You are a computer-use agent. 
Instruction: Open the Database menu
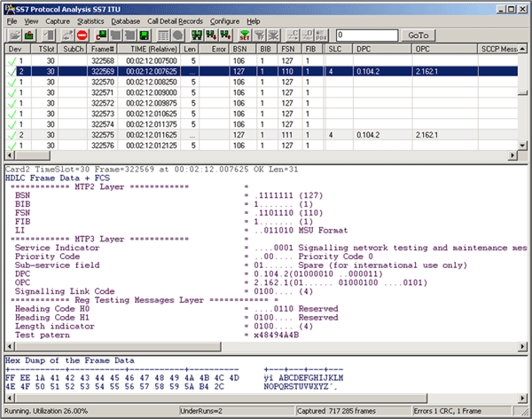126,21
